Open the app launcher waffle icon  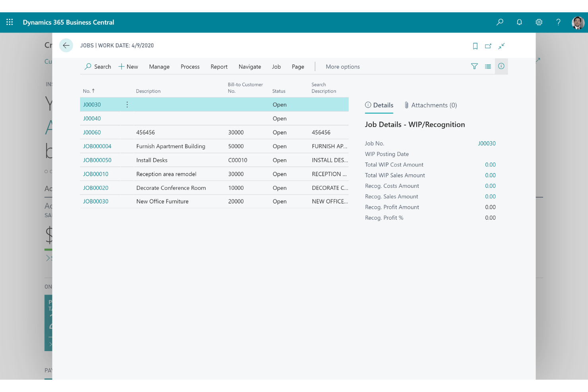10,22
